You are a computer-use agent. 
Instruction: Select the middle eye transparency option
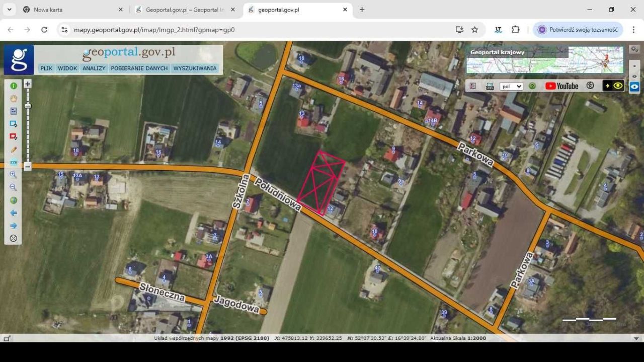tap(634, 76)
